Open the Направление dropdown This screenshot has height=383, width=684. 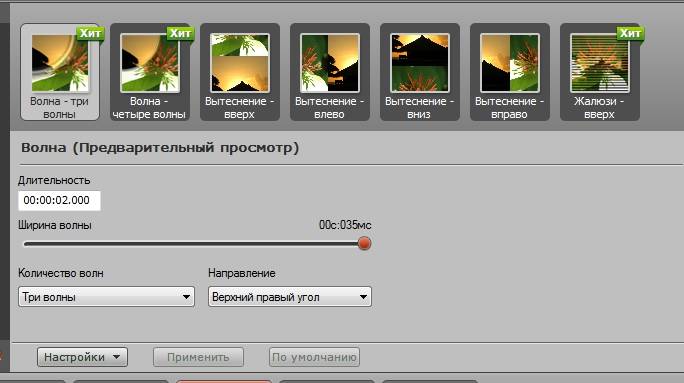290,297
